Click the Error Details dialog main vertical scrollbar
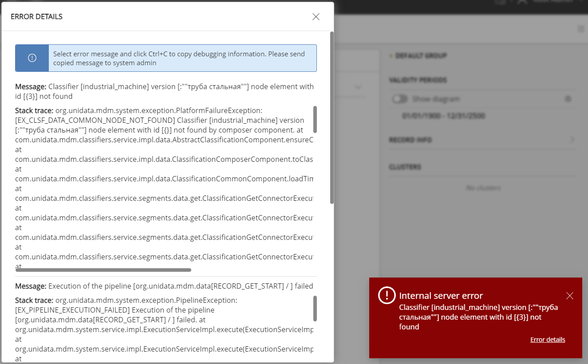 [x=332, y=117]
